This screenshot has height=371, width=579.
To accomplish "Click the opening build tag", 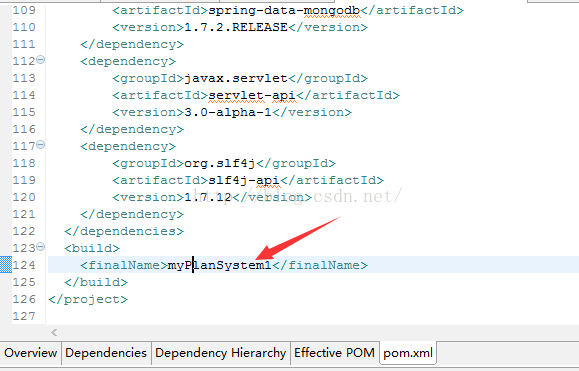I will click(x=92, y=248).
